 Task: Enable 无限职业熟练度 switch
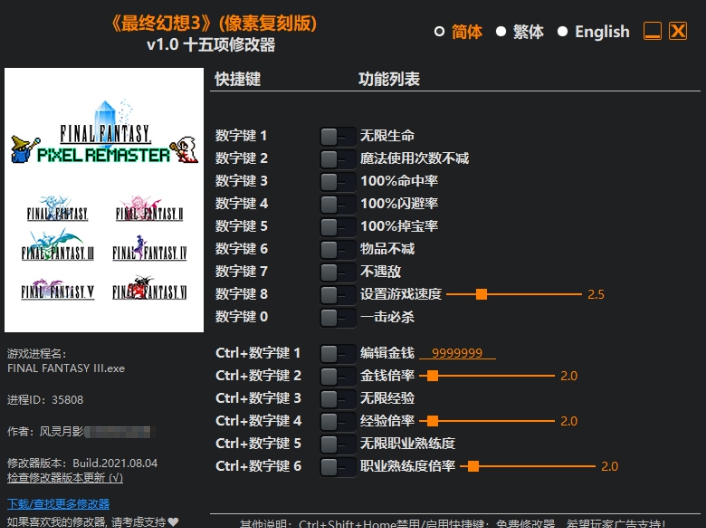click(338, 444)
